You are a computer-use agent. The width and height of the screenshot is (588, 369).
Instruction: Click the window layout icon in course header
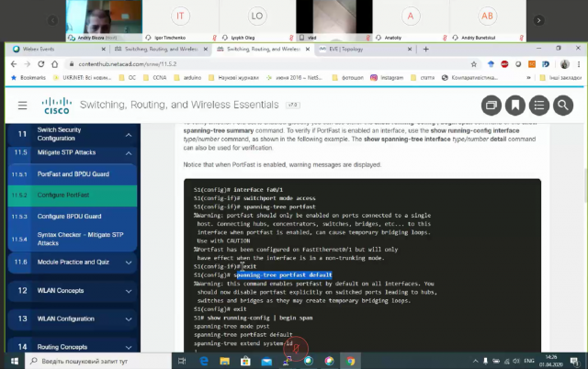(x=492, y=105)
